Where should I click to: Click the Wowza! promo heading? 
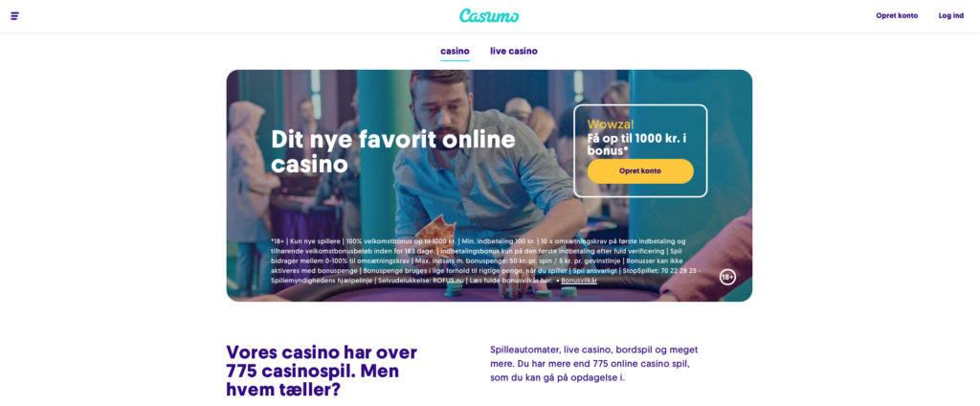[611, 124]
